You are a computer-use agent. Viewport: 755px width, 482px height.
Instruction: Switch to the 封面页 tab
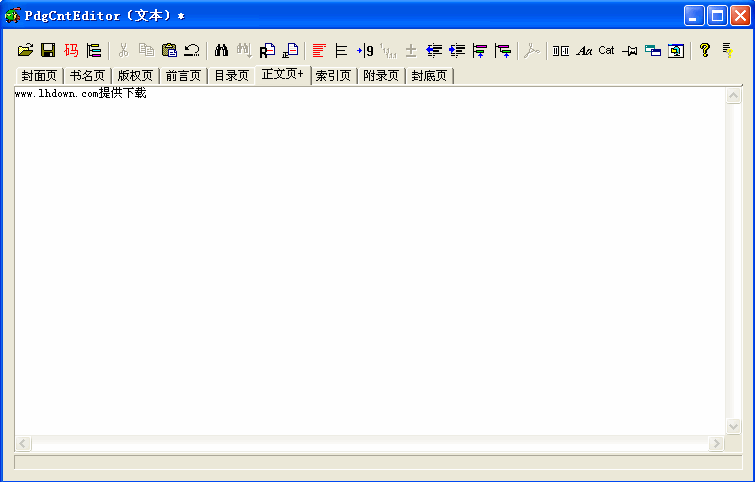point(39,76)
